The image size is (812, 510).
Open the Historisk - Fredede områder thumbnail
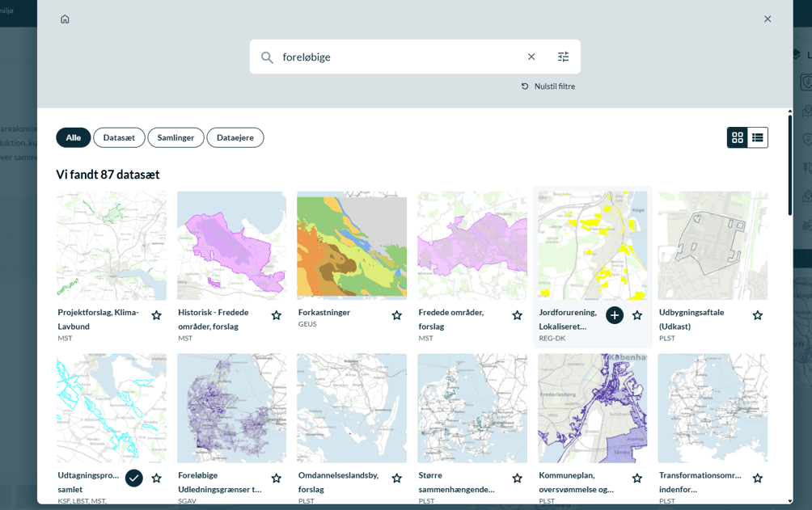pyautogui.click(x=231, y=246)
